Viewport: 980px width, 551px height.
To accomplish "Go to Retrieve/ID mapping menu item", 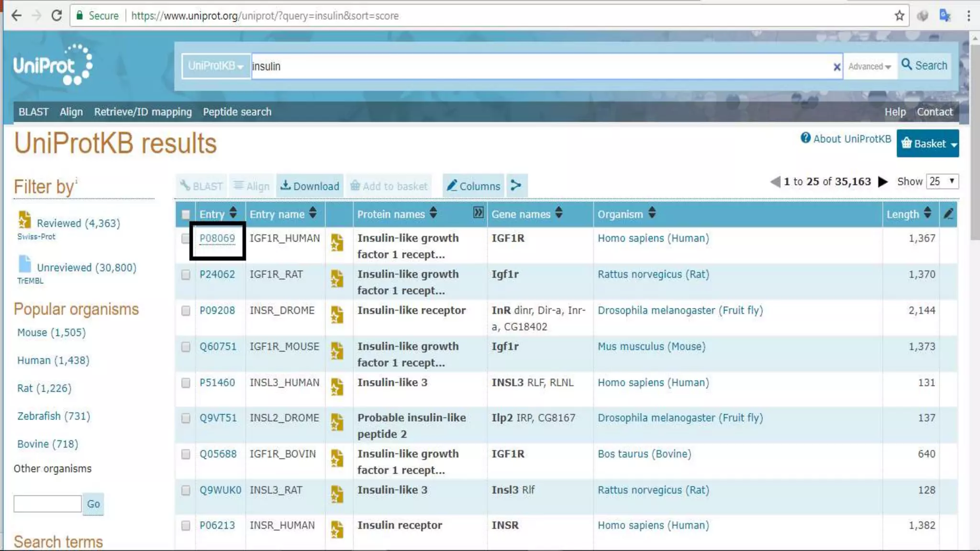I will [143, 112].
